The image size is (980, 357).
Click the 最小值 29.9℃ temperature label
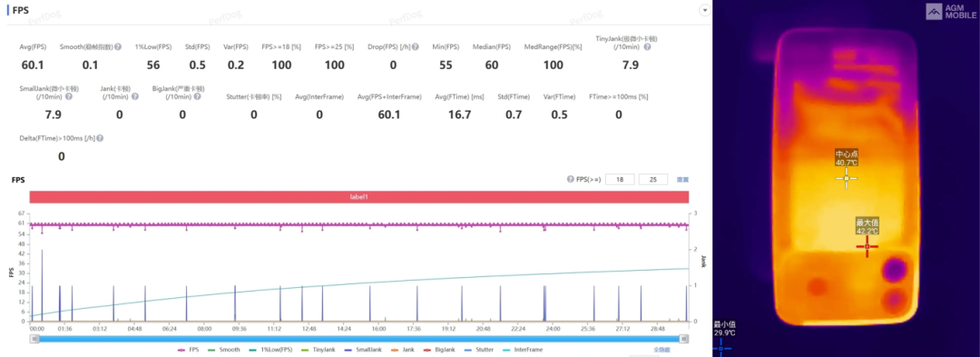(x=724, y=328)
